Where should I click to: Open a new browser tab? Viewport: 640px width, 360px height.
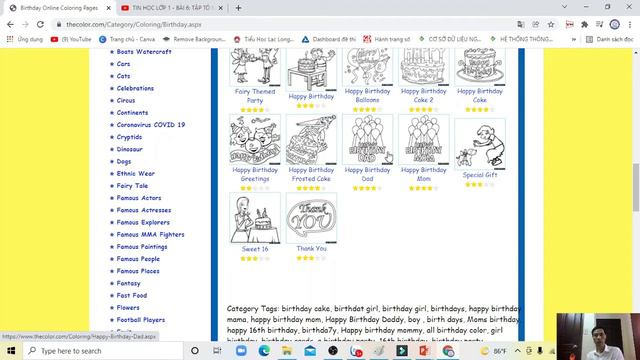tap(238, 8)
